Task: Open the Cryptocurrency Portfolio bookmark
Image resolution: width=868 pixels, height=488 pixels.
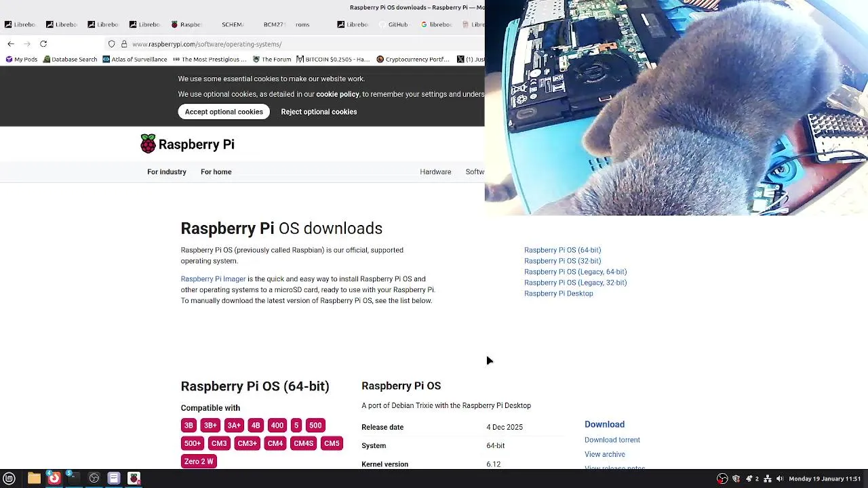Action: 413,60
